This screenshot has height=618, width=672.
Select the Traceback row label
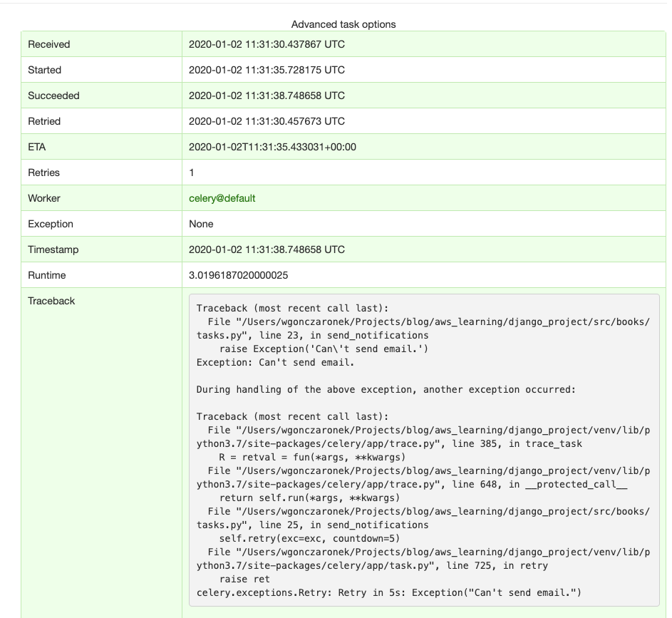[x=51, y=301]
